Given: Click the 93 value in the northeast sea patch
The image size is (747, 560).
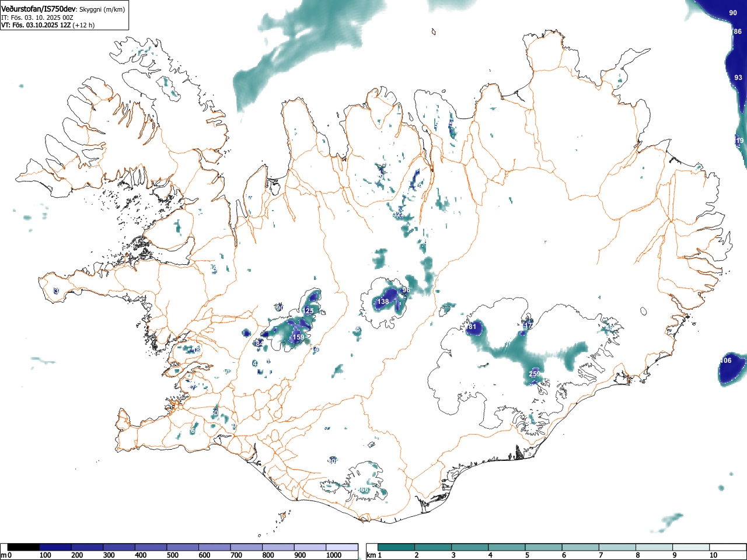Looking at the screenshot, I should 738,78.
